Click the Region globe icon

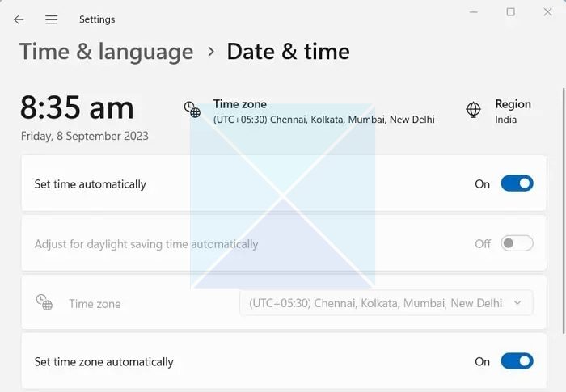pyautogui.click(x=474, y=110)
